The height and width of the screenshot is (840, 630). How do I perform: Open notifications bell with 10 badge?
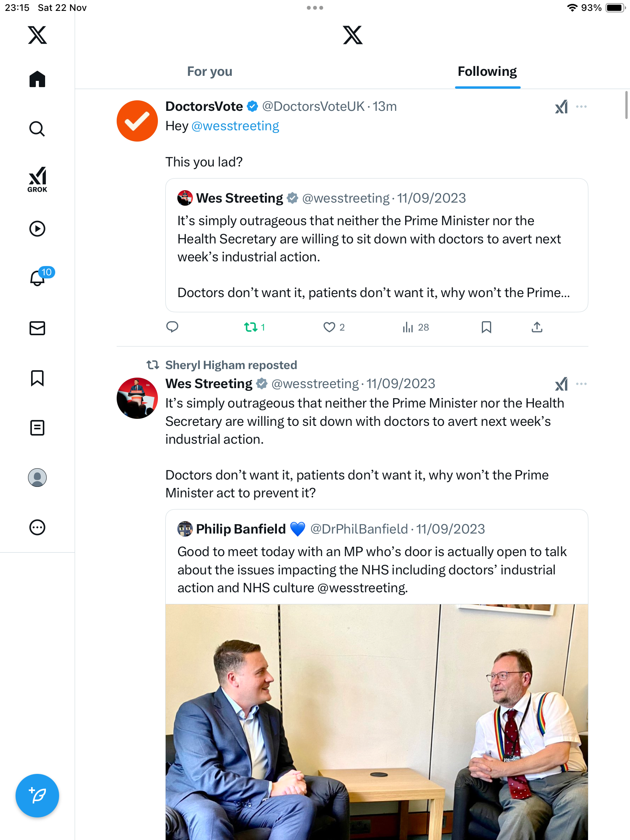pyautogui.click(x=38, y=278)
